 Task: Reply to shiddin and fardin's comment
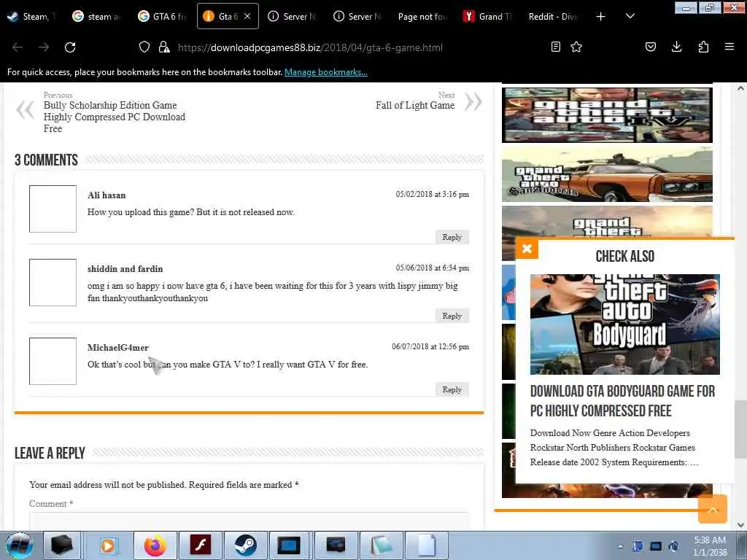452,316
